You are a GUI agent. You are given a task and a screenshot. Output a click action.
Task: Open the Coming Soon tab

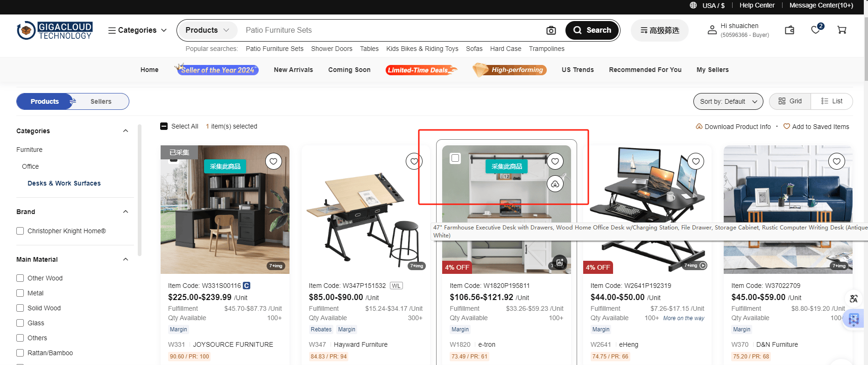349,70
